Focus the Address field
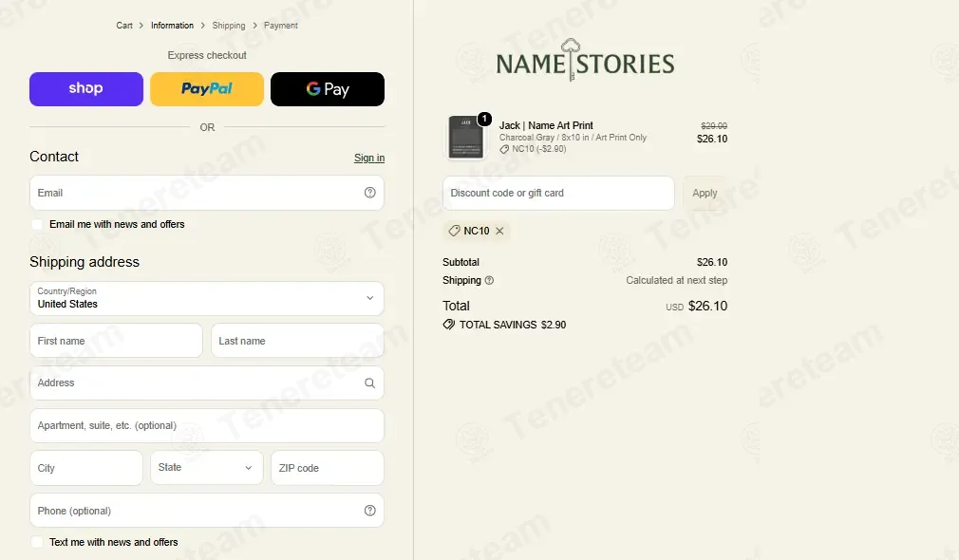Screen dimensions: 959x560 (207, 383)
